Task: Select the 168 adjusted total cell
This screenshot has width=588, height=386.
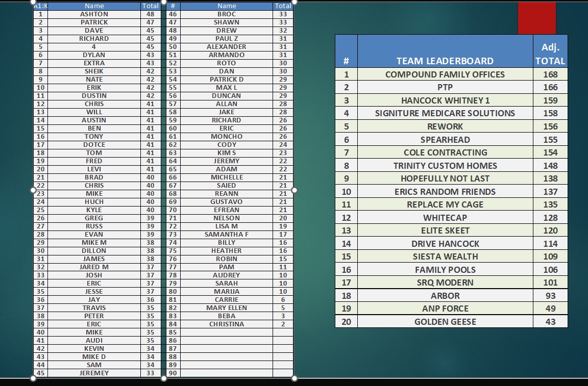Action: (x=550, y=74)
